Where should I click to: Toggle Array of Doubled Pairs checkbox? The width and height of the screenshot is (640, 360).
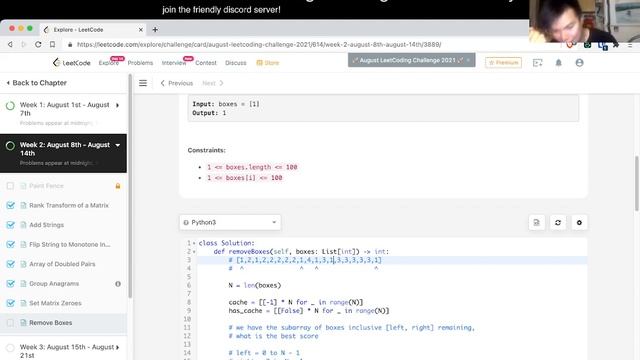coord(10,264)
